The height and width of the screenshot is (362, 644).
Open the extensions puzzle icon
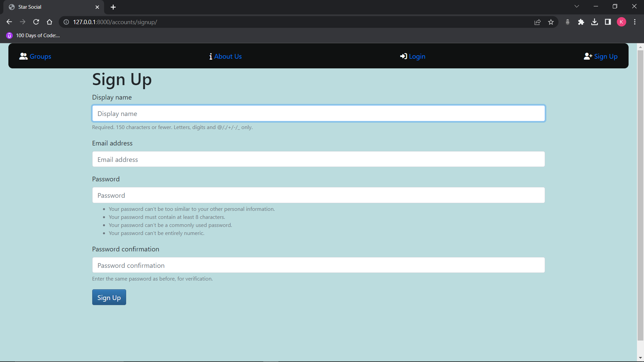point(581,22)
